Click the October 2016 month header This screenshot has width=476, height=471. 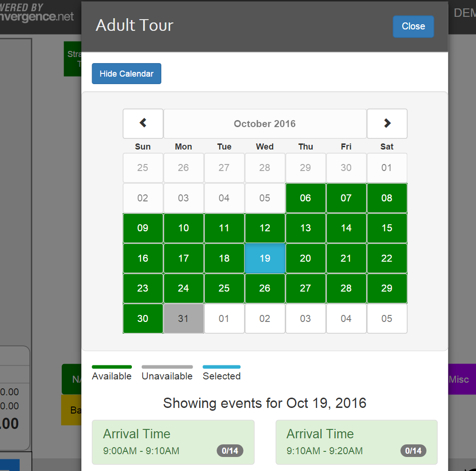[x=265, y=124]
